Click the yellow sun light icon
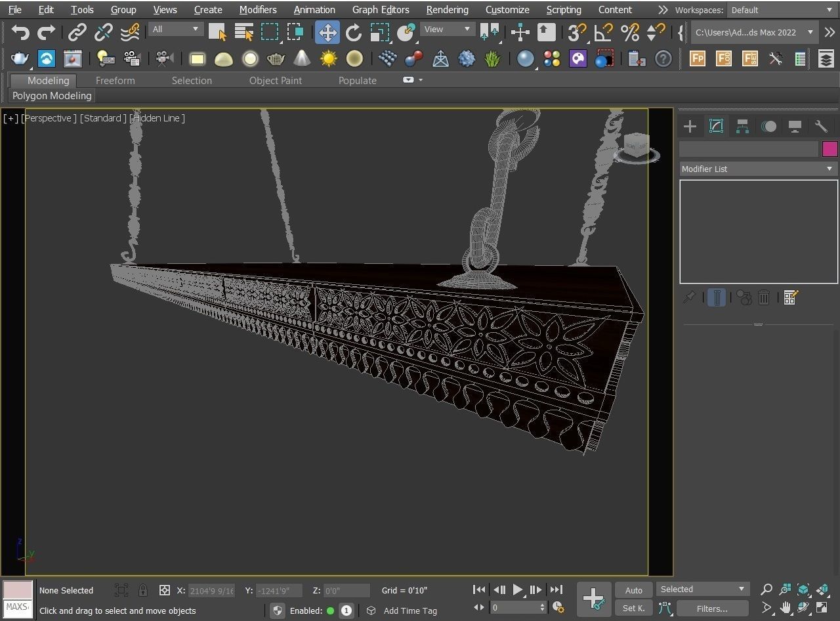The height and width of the screenshot is (621, 840). click(x=328, y=59)
